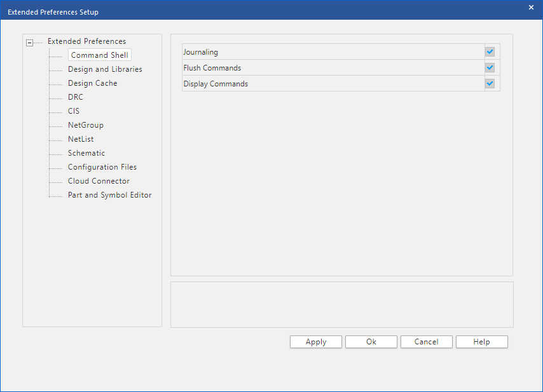Select the Cloud Connector tree item
Viewport: 543px width, 392px height.
99,181
